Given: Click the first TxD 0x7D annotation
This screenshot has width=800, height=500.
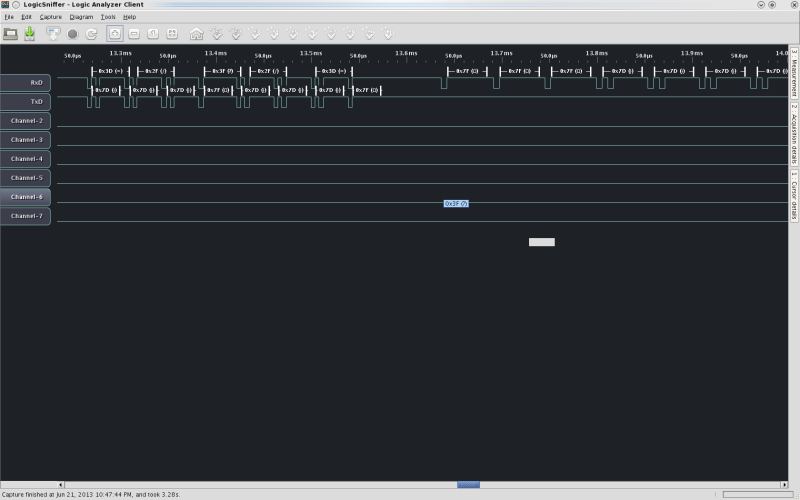Looking at the screenshot, I should click(x=106, y=90).
